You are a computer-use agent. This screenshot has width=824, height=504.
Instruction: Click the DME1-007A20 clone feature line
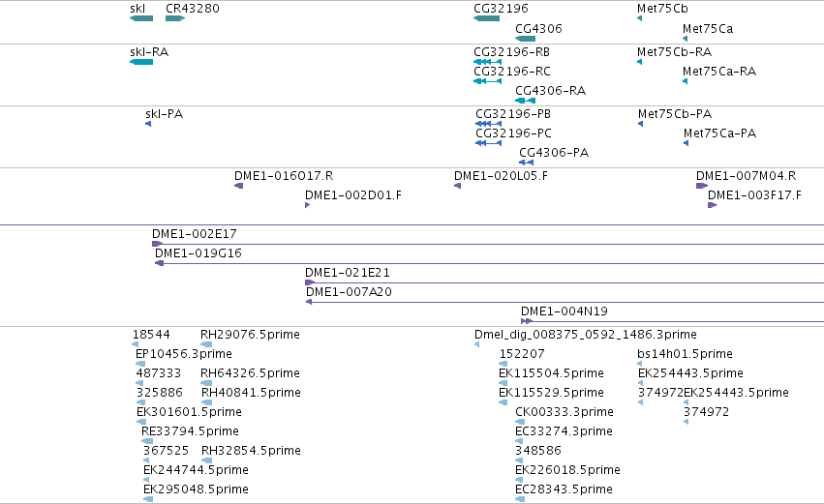coord(565,302)
